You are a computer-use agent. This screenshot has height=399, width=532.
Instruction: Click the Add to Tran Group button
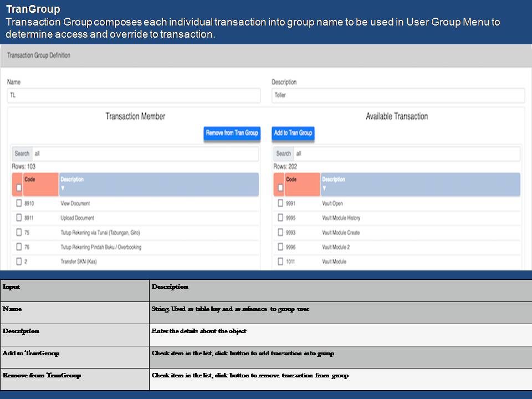(293, 133)
